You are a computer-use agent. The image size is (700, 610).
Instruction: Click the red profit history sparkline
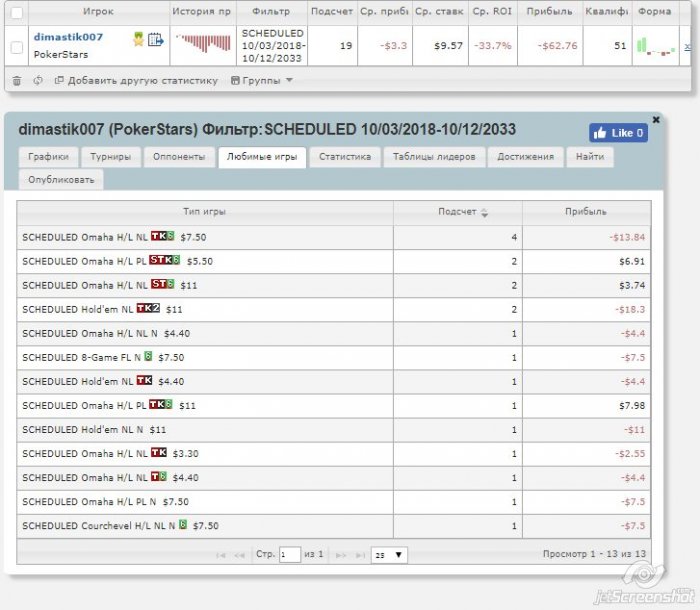[204, 42]
